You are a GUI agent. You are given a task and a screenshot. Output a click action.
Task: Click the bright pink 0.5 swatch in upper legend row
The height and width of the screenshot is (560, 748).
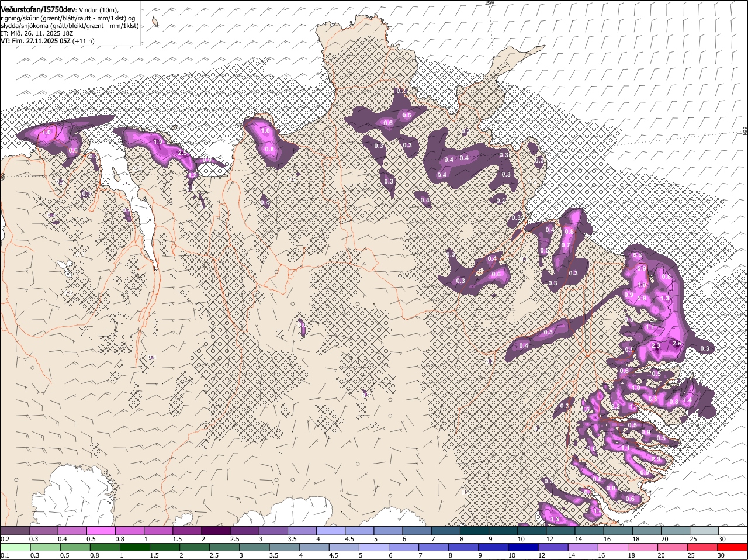[x=101, y=531]
